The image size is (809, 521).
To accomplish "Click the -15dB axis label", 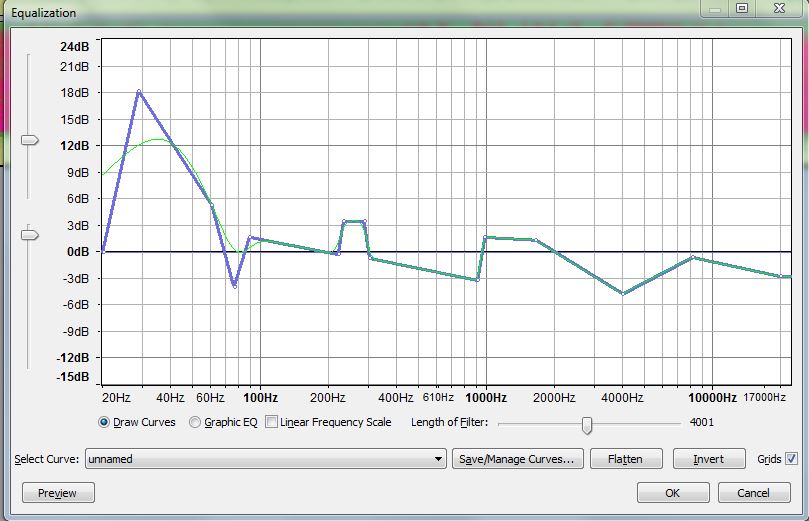I will pos(73,377).
